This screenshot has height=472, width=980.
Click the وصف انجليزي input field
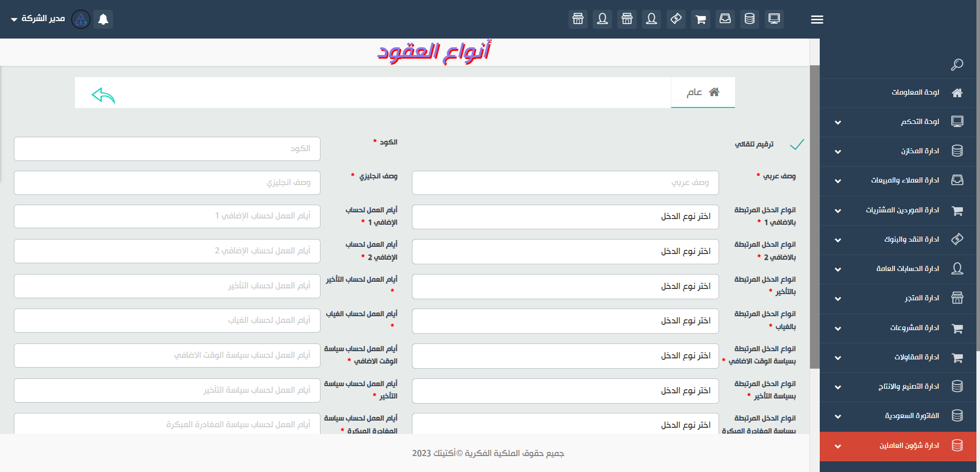pos(167,183)
